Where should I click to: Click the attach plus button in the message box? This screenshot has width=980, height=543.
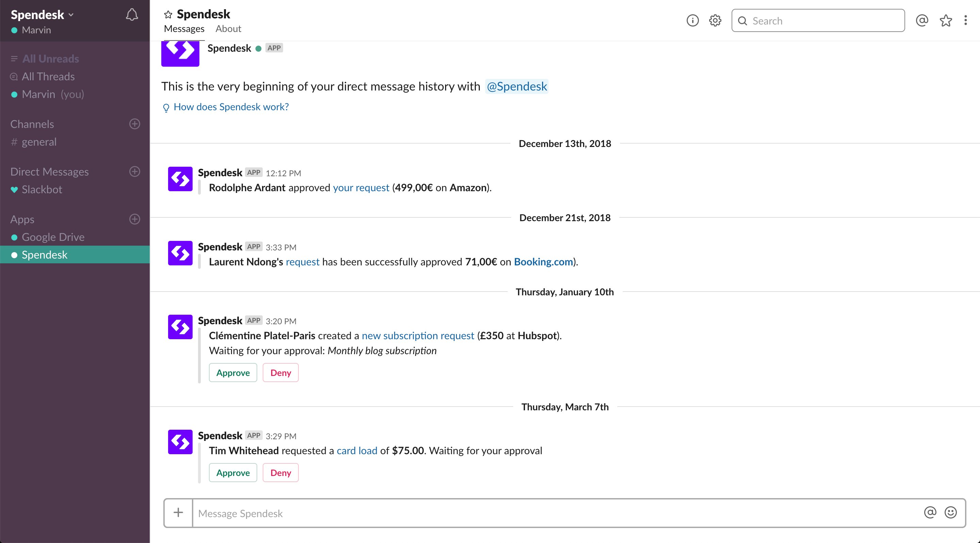coord(178,513)
